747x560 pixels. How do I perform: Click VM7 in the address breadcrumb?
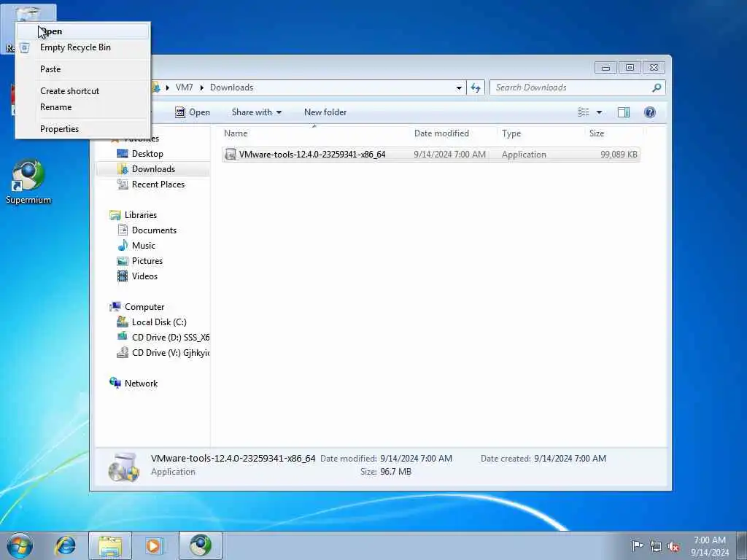coord(185,87)
